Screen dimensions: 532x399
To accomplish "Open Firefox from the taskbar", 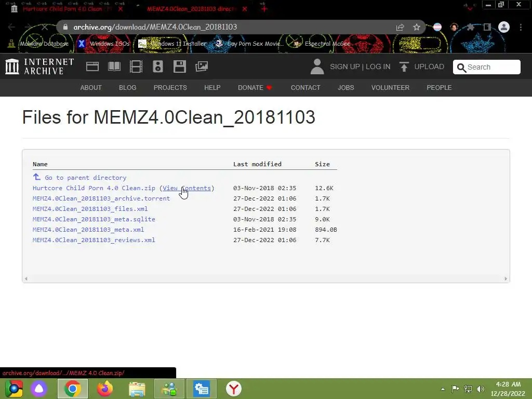I will [x=105, y=389].
